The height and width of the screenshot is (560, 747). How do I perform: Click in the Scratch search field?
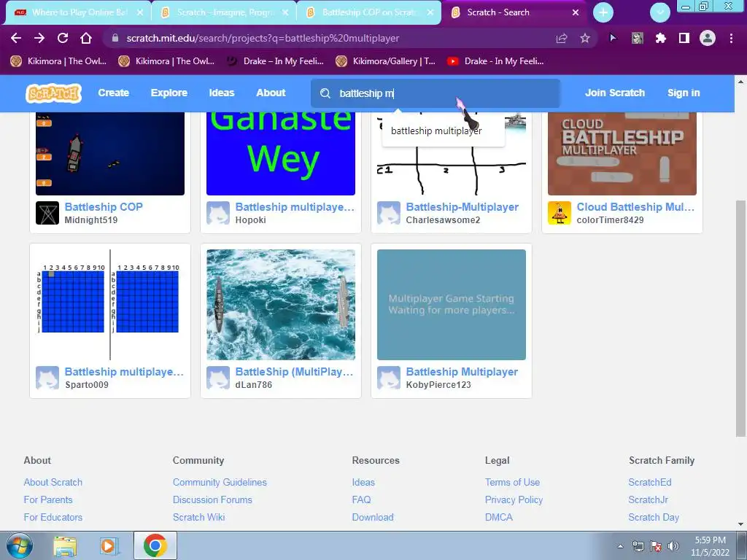(x=436, y=93)
